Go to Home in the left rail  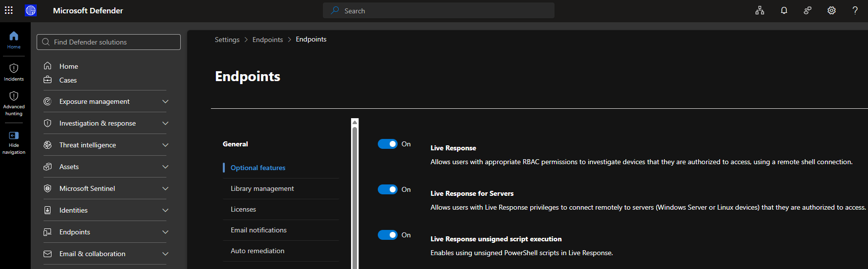pos(14,40)
